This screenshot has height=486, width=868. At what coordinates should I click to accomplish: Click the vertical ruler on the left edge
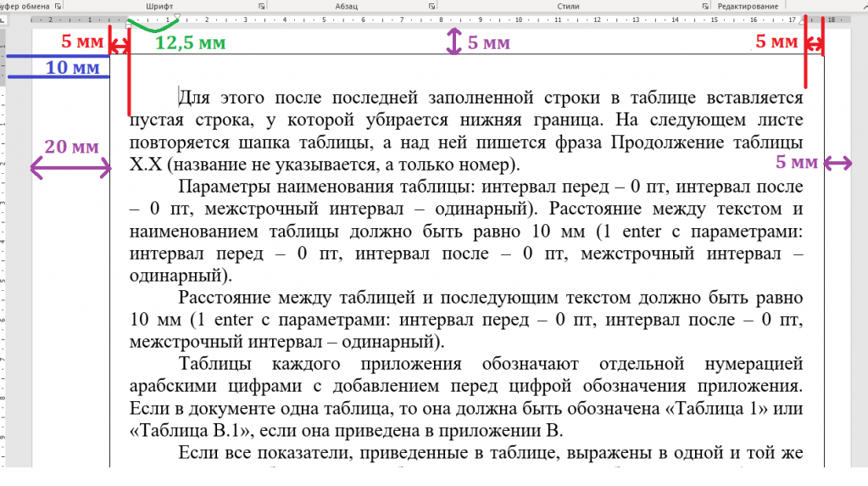click(3, 249)
